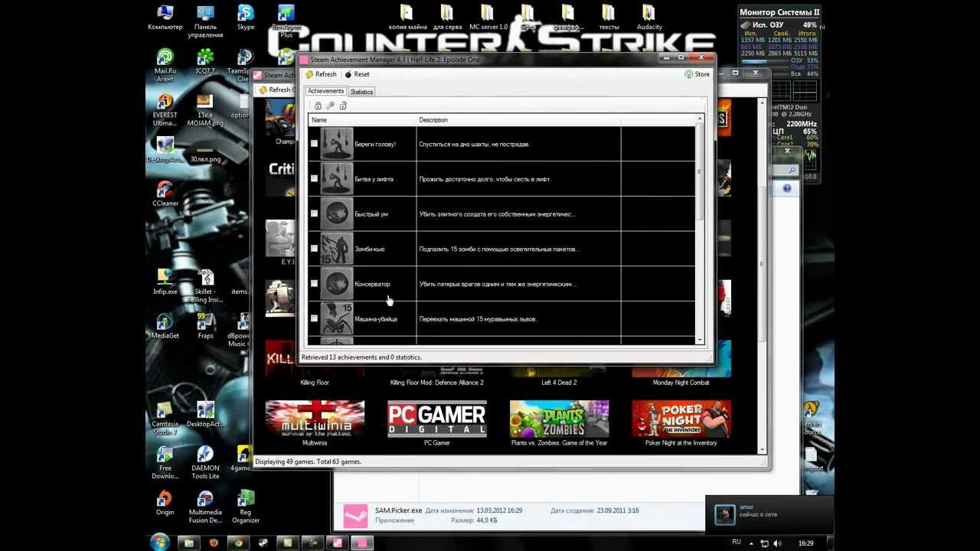Click the Береги голову! achievement icon
The height and width of the screenshot is (551, 980).
tap(336, 144)
